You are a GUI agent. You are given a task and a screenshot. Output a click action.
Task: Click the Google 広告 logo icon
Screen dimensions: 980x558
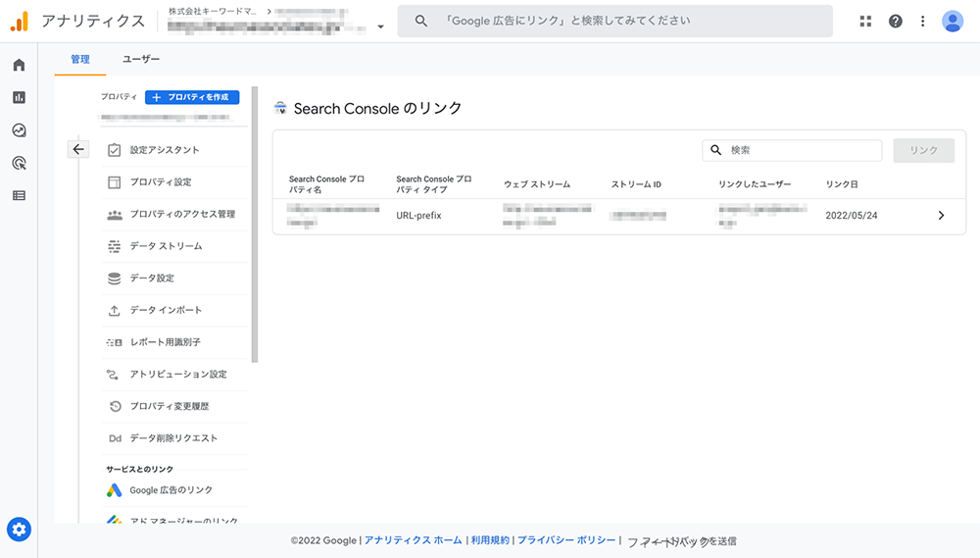pos(114,490)
